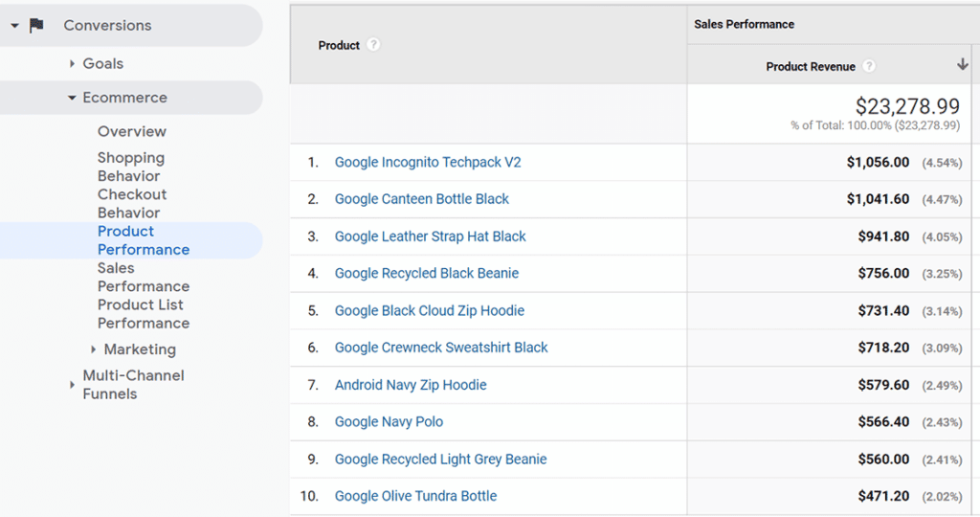Open the Shopping Behavior report
The width and height of the screenshot is (980, 517).
(131, 167)
